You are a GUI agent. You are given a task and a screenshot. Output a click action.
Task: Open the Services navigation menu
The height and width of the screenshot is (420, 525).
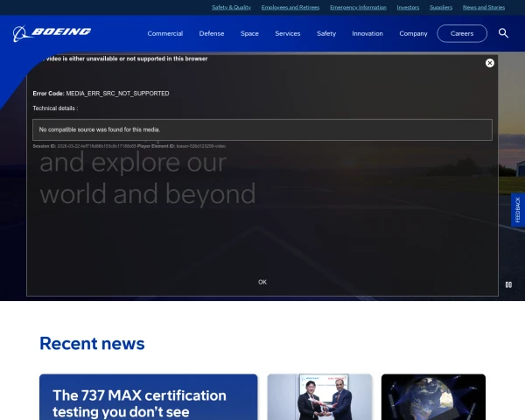pos(288,33)
